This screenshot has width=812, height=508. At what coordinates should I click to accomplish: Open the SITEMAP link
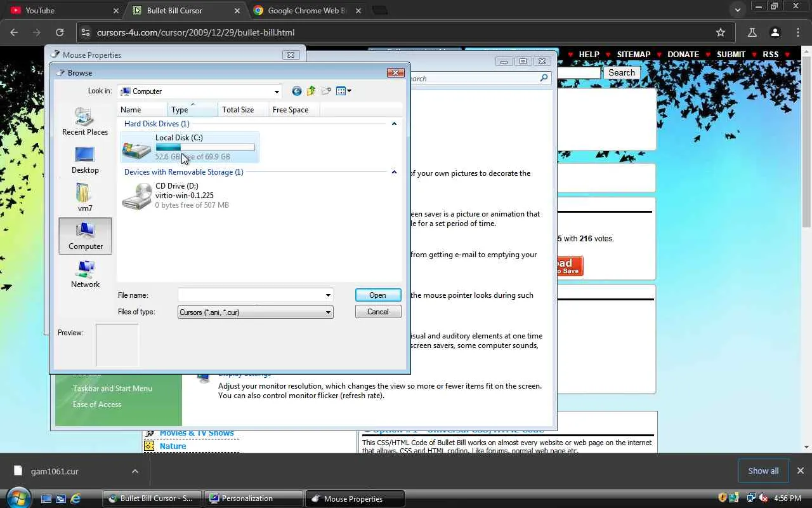(634, 55)
